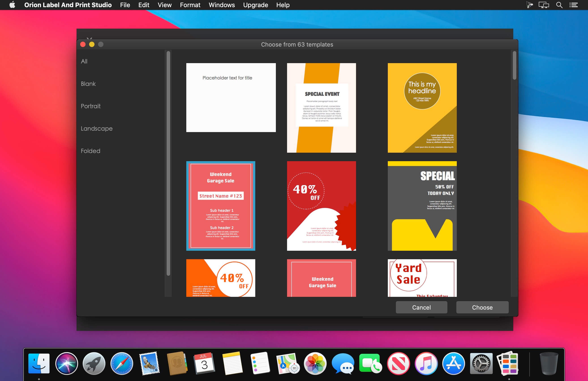Filter templates by Portrait category

coord(91,106)
